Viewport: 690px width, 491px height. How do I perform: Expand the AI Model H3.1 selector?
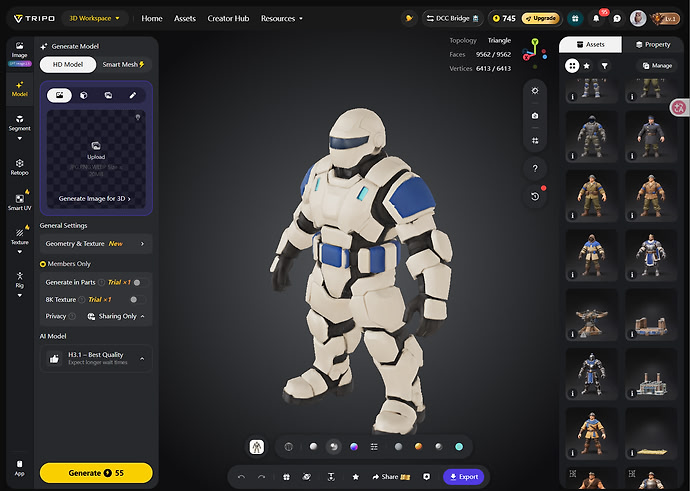(x=96, y=358)
